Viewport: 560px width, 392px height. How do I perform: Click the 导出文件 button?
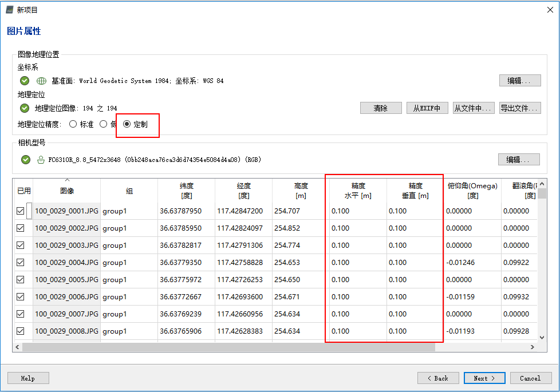point(519,108)
